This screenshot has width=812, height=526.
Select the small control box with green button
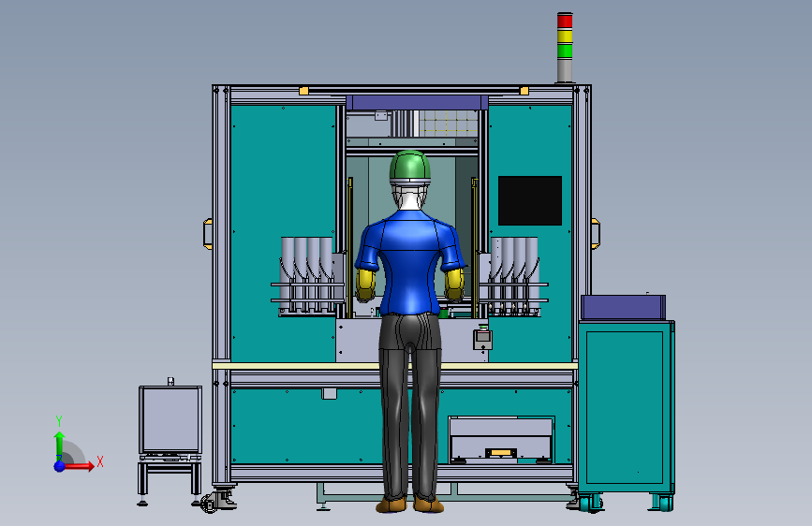point(482,338)
